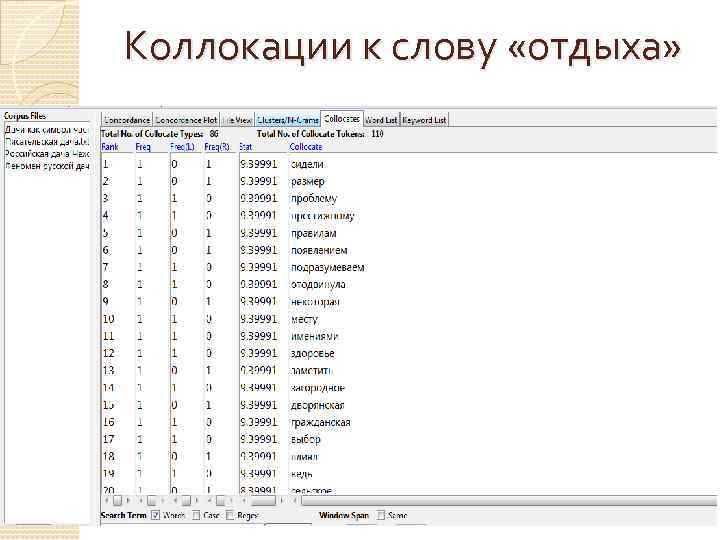Click collocate 'правилам'
The height and width of the screenshot is (540, 720).
pos(314,233)
